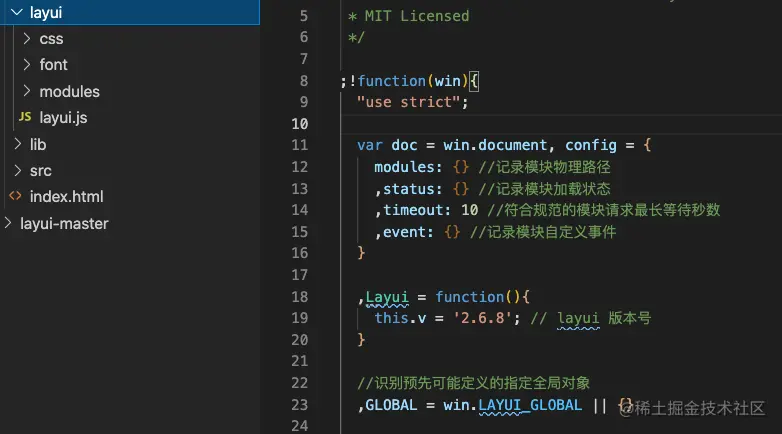Click 'LAYUI_GLOBAL' on line 23

click(x=530, y=405)
